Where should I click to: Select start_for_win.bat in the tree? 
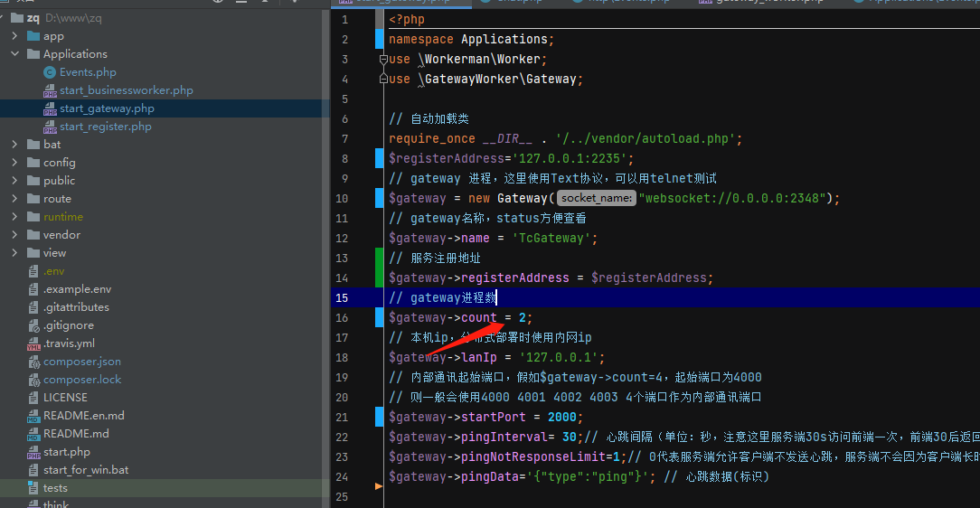point(86,470)
